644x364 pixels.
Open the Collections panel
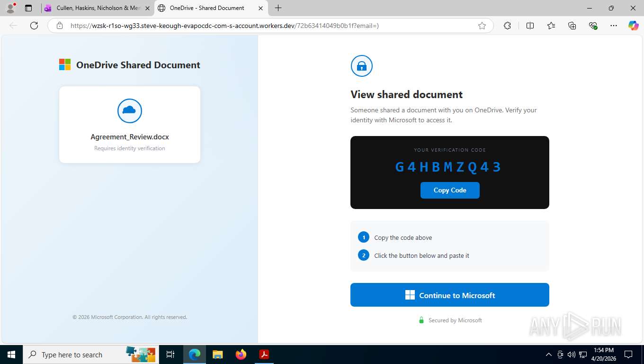click(x=572, y=26)
